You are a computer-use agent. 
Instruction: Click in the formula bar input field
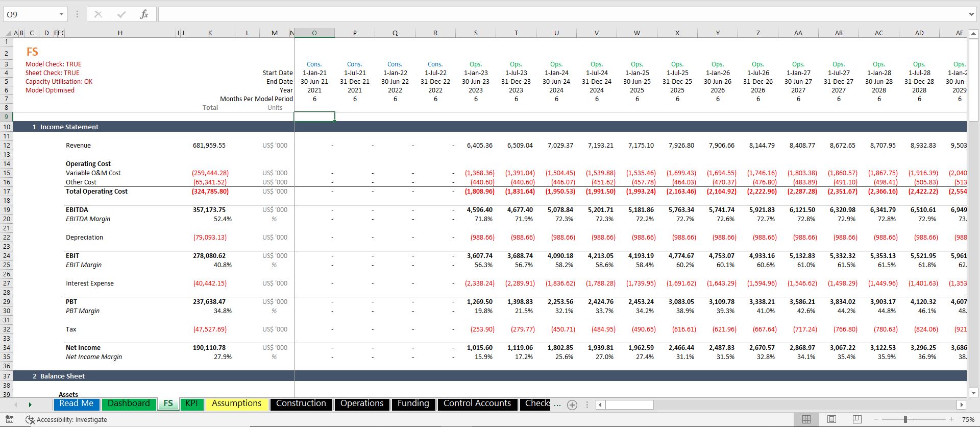click(x=561, y=14)
